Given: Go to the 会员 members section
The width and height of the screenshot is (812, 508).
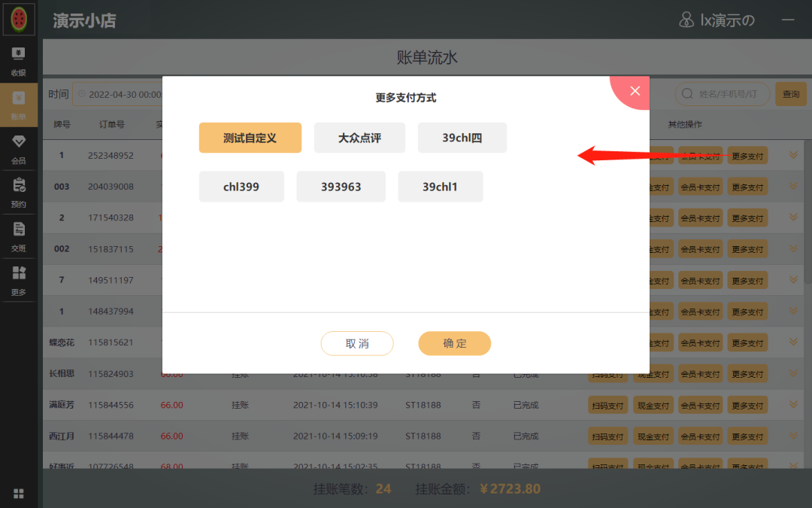Looking at the screenshot, I should tap(19, 149).
